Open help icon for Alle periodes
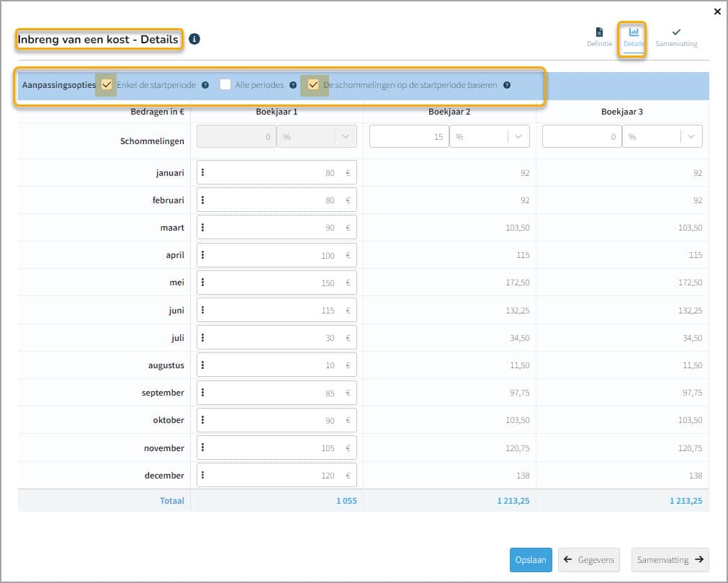The width and height of the screenshot is (728, 583). coord(293,85)
